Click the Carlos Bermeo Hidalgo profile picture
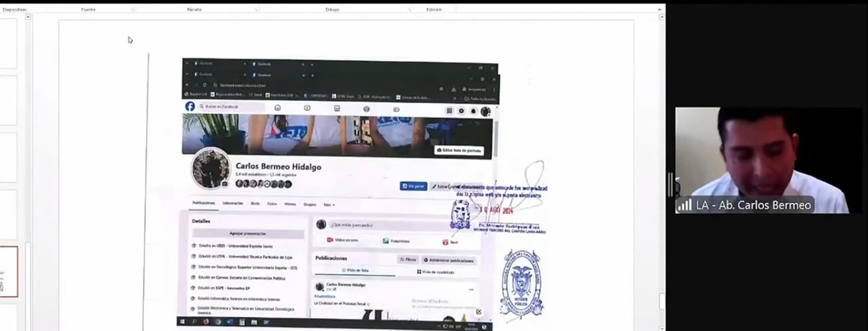Viewport: 868px width, 331px height. 210,168
